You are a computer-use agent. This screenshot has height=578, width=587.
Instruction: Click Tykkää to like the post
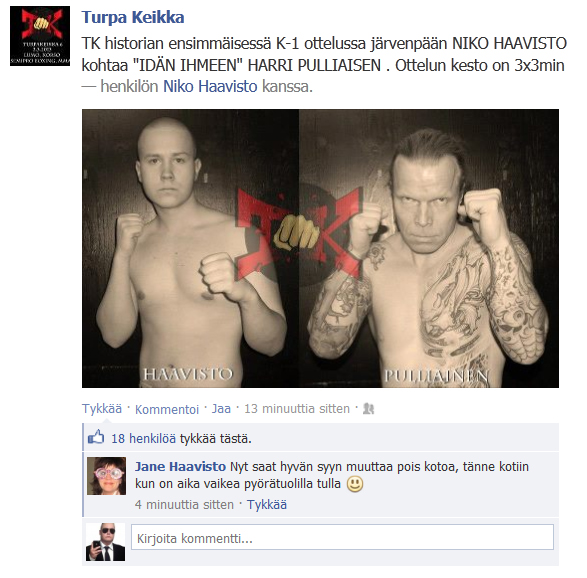(102, 408)
